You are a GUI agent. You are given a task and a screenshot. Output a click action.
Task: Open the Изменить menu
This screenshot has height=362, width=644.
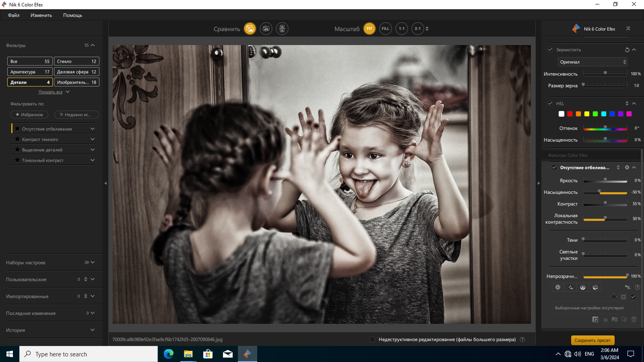[41, 15]
